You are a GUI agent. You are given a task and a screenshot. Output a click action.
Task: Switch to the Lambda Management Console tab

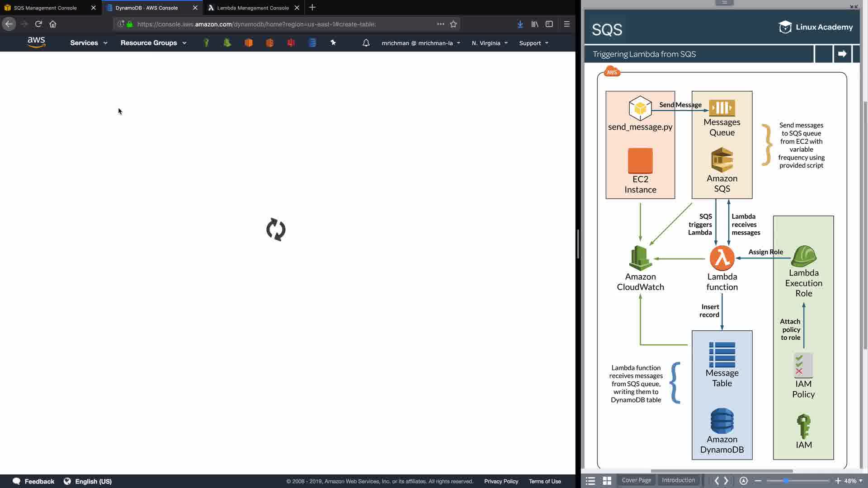tap(253, 8)
